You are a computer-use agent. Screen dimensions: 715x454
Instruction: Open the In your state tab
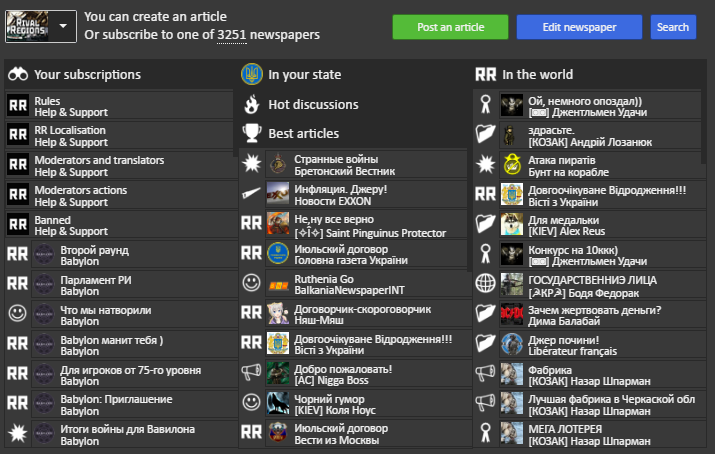[304, 74]
